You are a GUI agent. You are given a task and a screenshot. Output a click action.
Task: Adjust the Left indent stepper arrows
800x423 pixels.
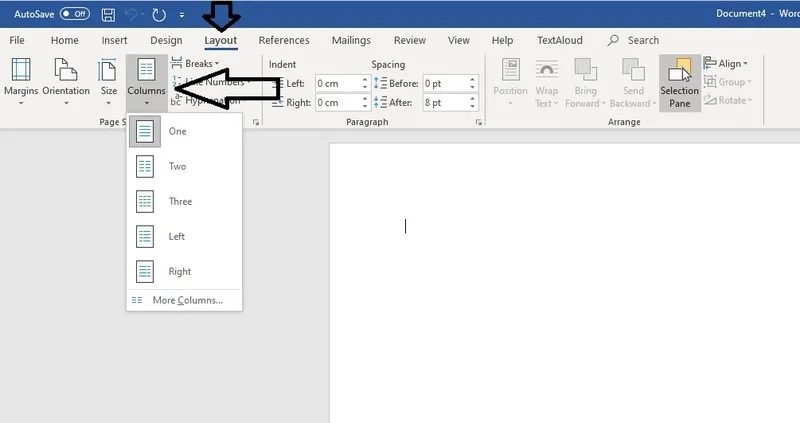point(365,83)
